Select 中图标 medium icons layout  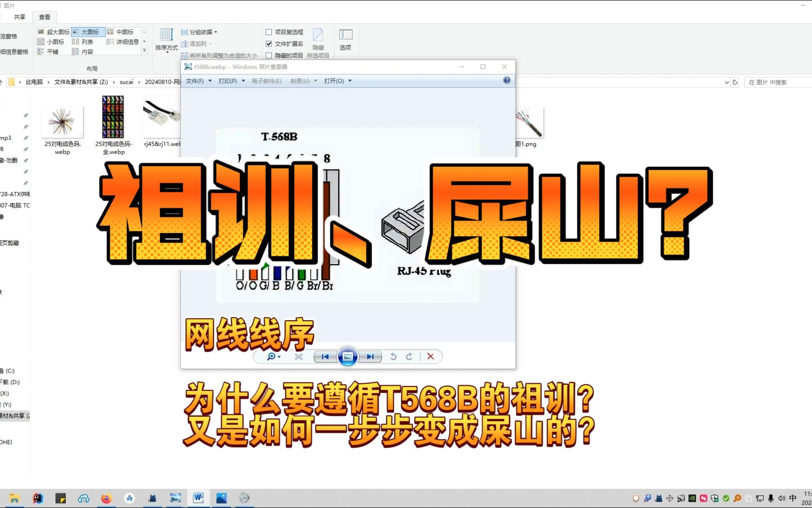pyautogui.click(x=120, y=32)
